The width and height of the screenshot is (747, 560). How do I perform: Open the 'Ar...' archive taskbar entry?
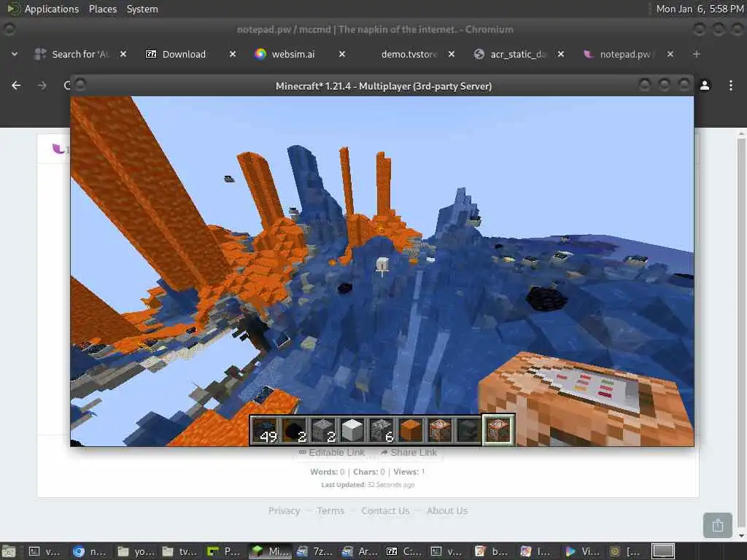click(360, 551)
